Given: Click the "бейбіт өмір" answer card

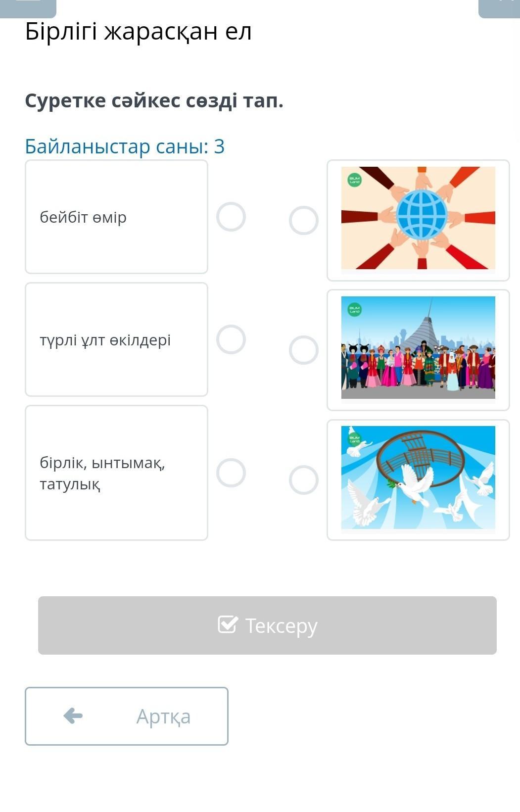Looking at the screenshot, I should (116, 217).
